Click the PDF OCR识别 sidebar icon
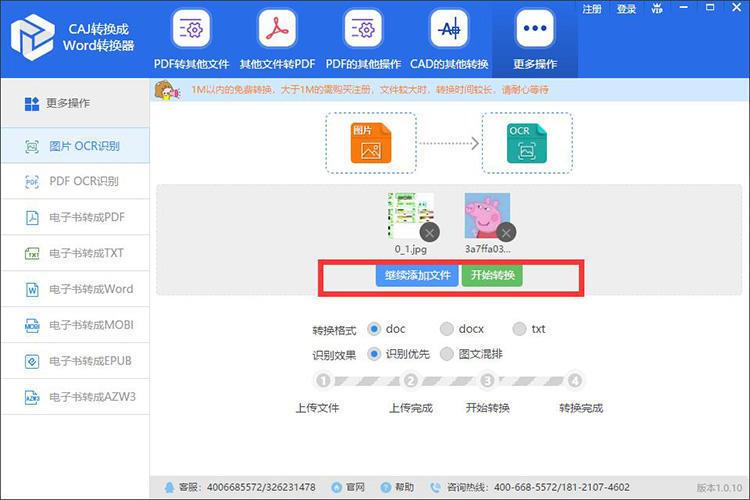750x500 pixels. (x=32, y=182)
